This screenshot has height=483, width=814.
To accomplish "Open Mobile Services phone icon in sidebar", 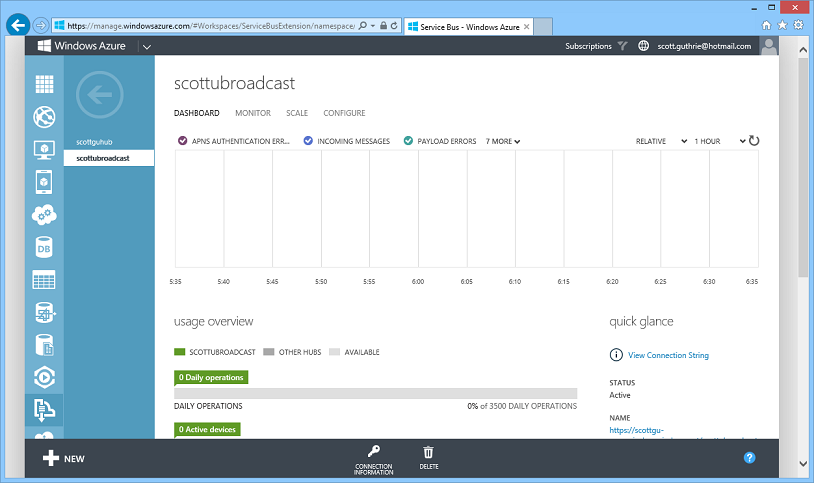I will (x=44, y=182).
